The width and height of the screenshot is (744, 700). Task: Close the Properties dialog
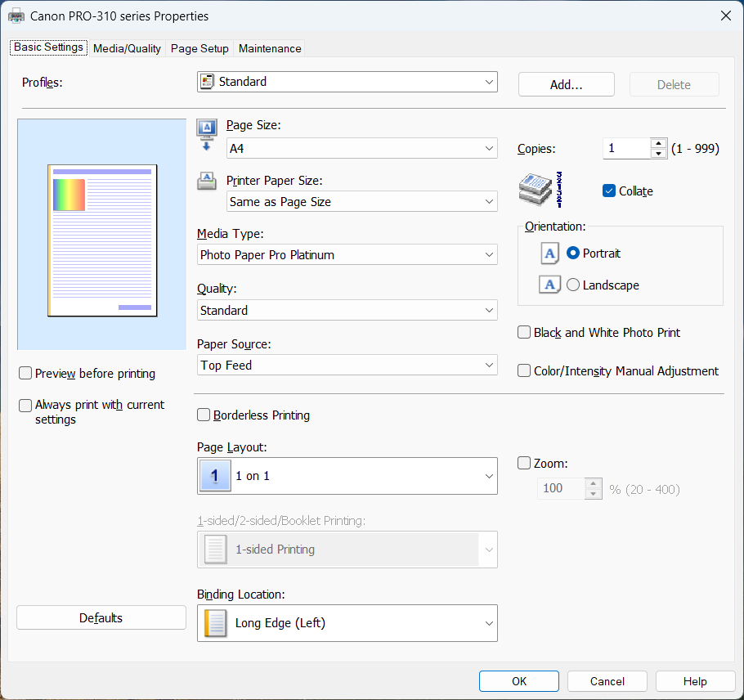tap(725, 16)
